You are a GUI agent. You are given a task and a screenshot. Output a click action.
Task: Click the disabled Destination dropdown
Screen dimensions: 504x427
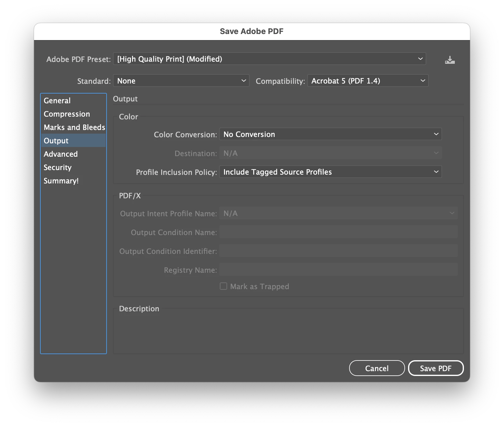point(330,153)
